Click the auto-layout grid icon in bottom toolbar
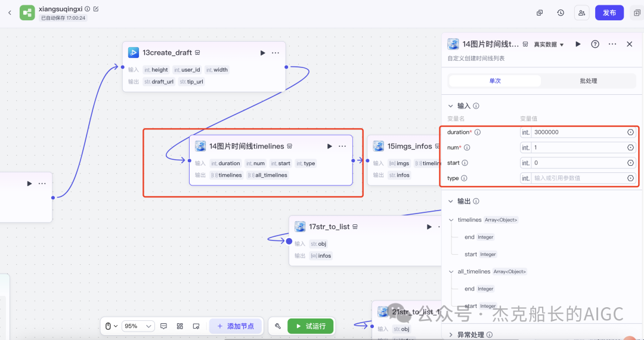 pos(180,326)
